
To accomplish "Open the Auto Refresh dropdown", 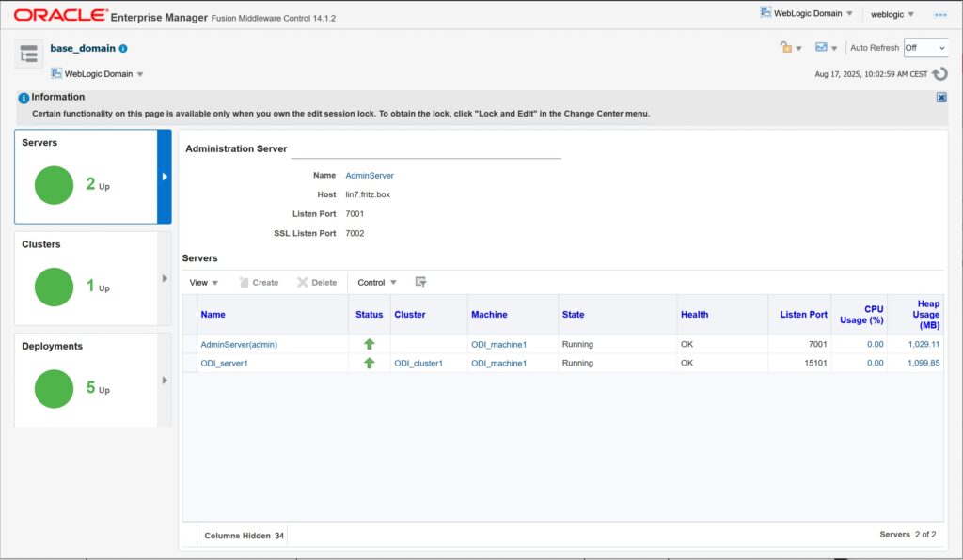I will 925,48.
